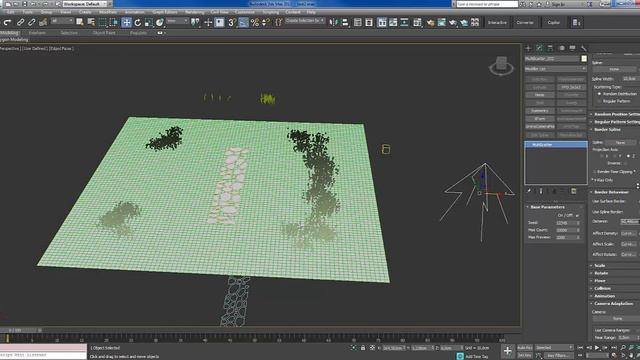Click the Align tool icon
The width and height of the screenshot is (640, 360).
pos(345,22)
